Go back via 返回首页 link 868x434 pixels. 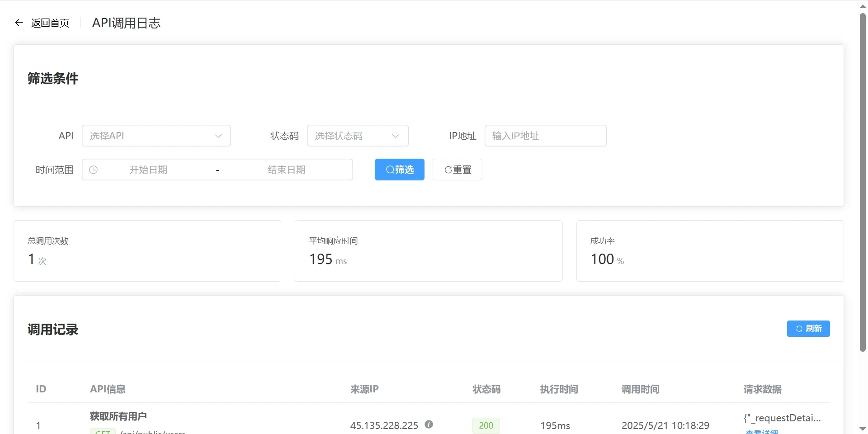pos(50,23)
